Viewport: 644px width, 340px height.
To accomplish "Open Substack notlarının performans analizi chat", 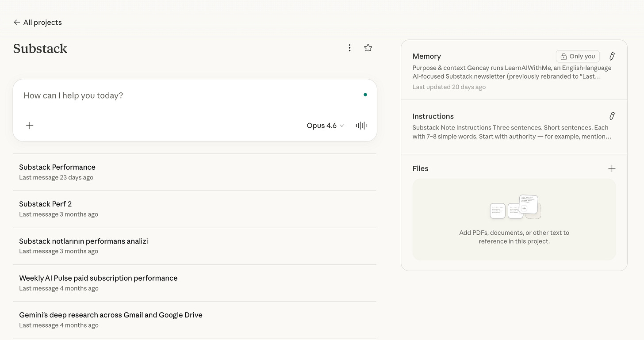I will pyautogui.click(x=195, y=246).
